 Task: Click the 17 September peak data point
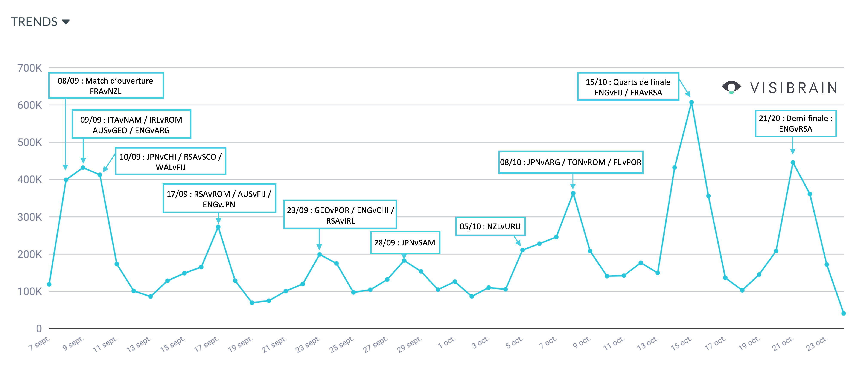click(218, 227)
